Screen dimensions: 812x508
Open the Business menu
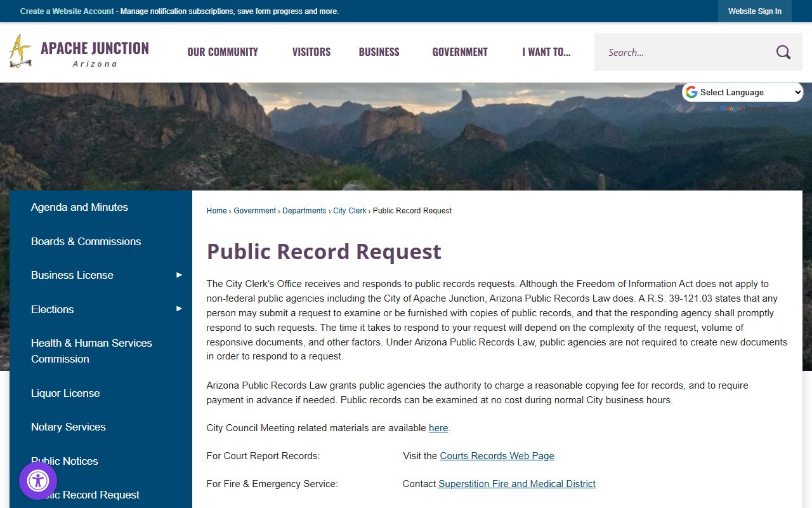379,52
